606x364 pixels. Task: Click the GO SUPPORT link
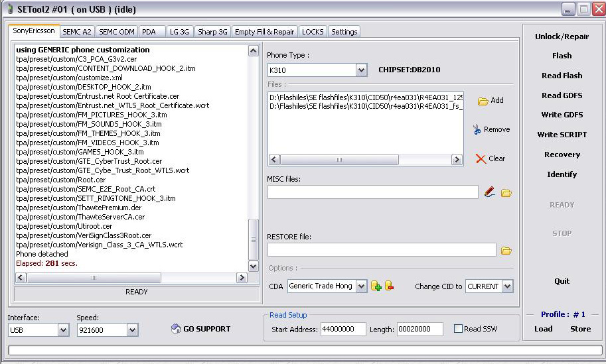(207, 329)
